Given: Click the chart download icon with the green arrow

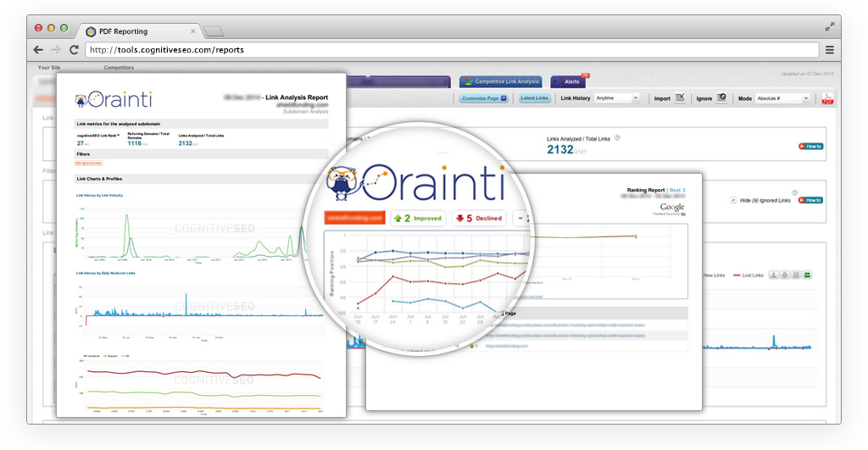Looking at the screenshot, I should (774, 275).
